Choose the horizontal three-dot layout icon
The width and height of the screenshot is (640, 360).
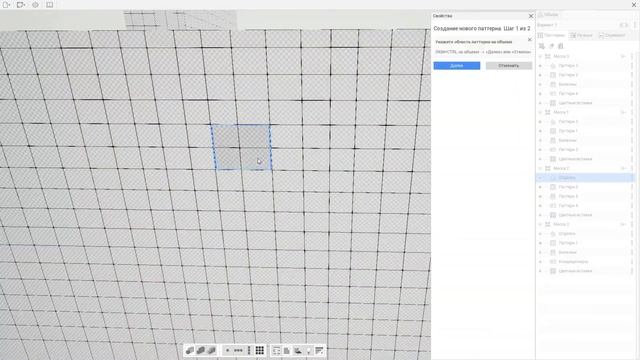tap(238, 351)
